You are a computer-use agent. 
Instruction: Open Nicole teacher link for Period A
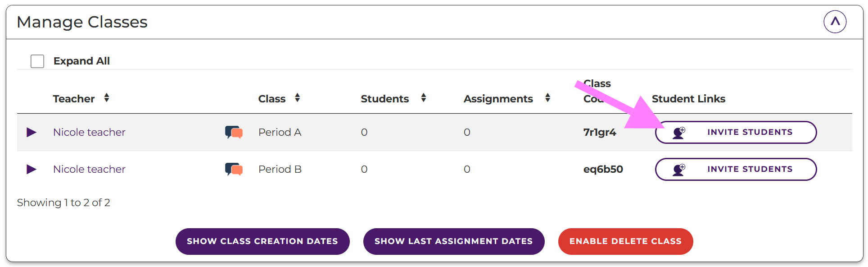pyautogui.click(x=89, y=132)
